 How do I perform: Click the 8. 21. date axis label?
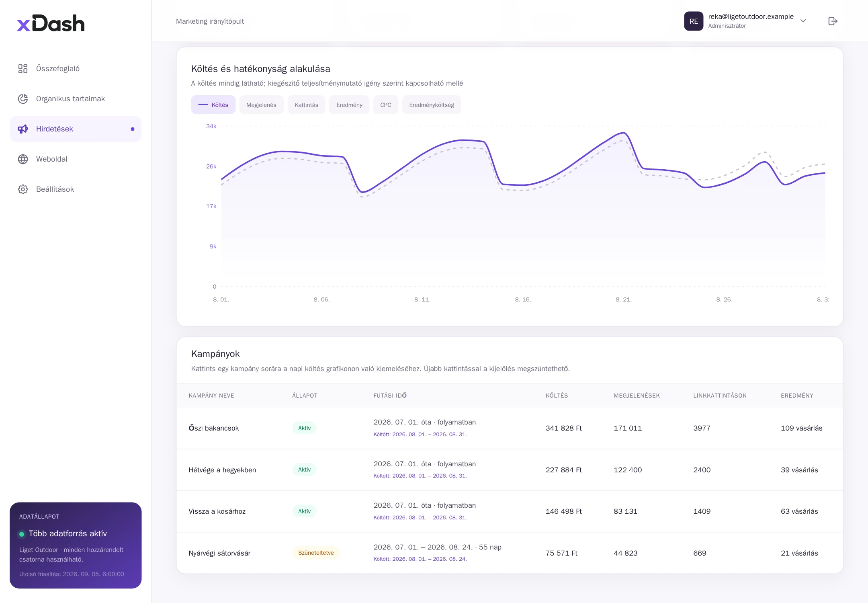624,299
